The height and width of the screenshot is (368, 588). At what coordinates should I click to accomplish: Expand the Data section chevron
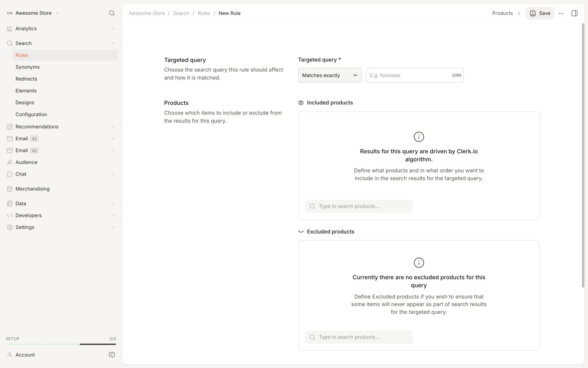114,204
